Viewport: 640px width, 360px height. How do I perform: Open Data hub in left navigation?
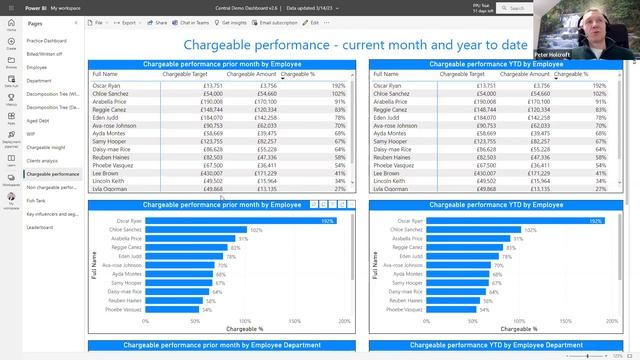(x=11, y=81)
